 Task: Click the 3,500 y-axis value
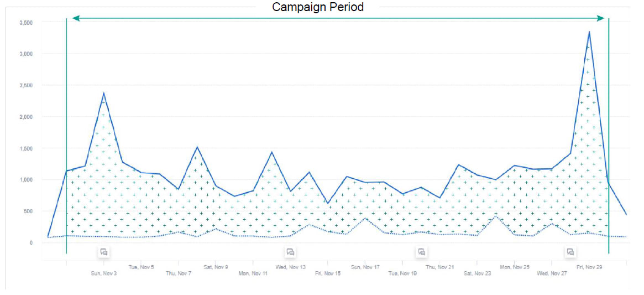(26, 23)
